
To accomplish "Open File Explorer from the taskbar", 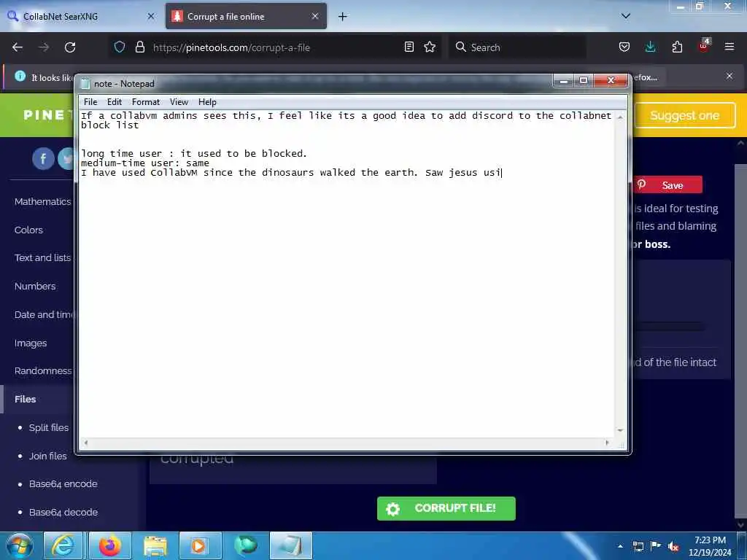I will pyautogui.click(x=155, y=545).
